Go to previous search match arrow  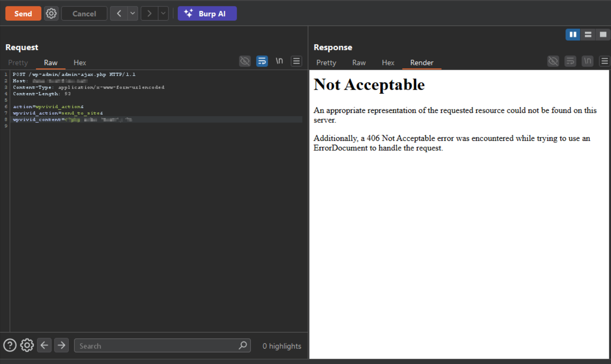44,345
